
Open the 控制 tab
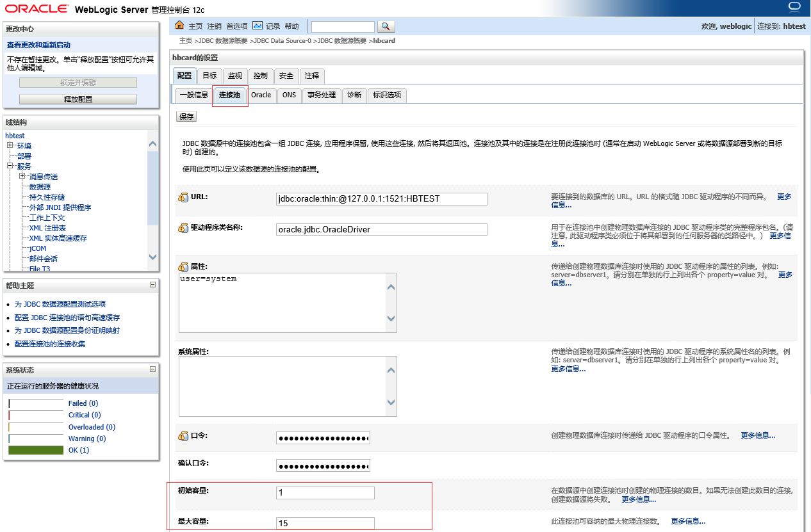pos(261,76)
